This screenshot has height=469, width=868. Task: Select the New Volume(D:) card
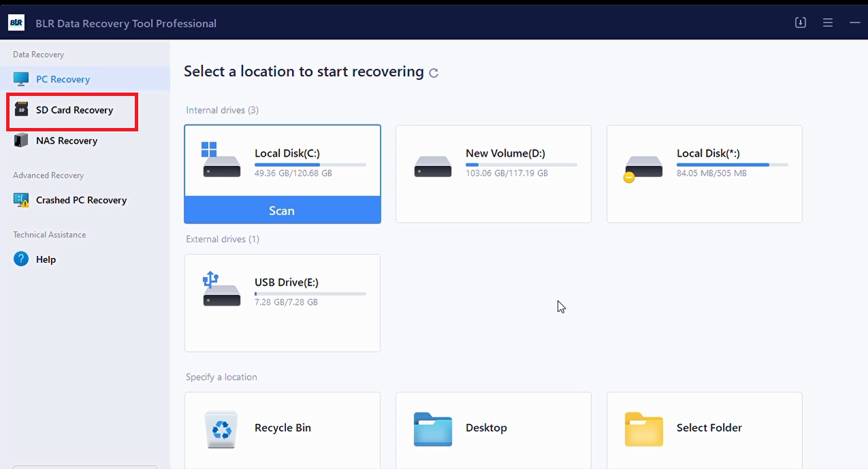pyautogui.click(x=494, y=174)
